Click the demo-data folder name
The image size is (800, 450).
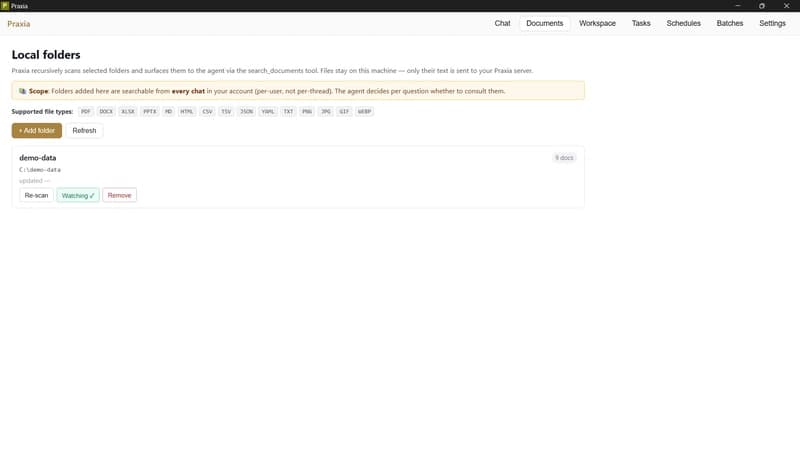pyautogui.click(x=38, y=158)
